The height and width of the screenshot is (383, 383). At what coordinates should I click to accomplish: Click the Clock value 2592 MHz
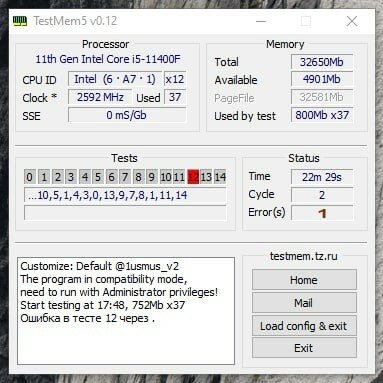pos(101,97)
